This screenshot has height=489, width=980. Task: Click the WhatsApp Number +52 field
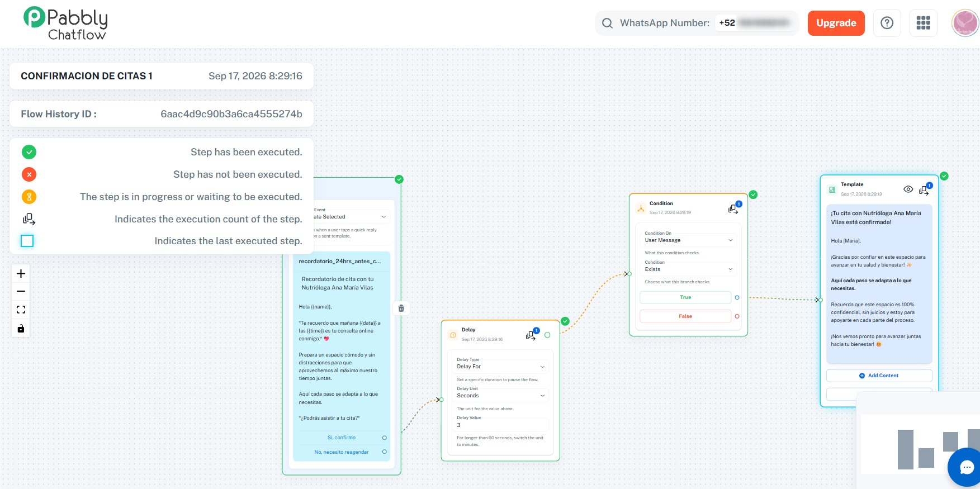tap(754, 23)
